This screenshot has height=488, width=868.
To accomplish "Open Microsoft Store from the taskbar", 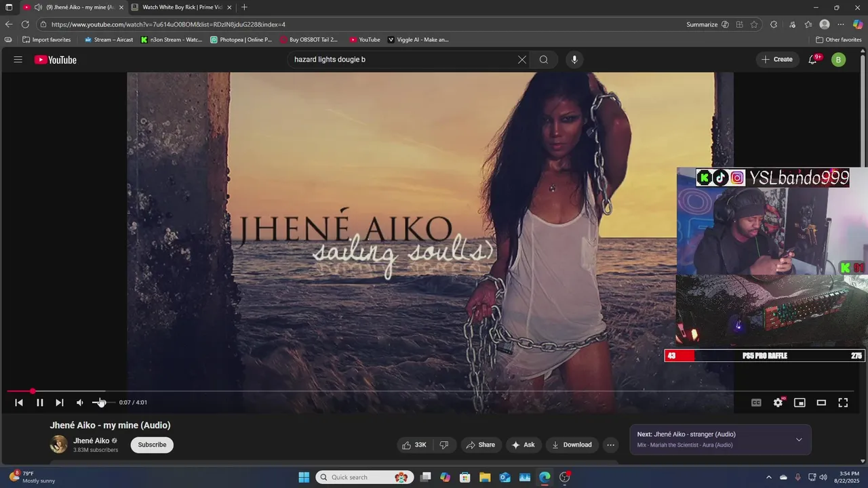I will click(465, 477).
